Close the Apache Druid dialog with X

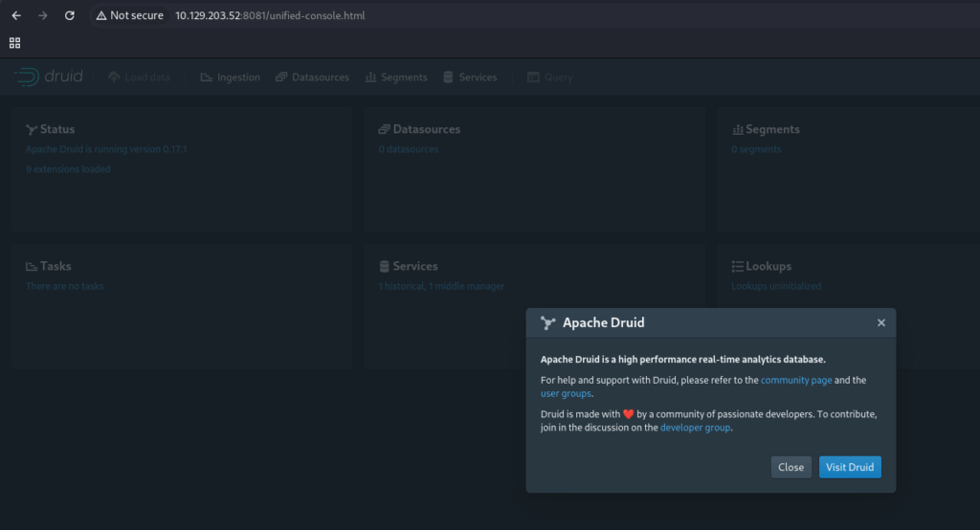coord(881,322)
